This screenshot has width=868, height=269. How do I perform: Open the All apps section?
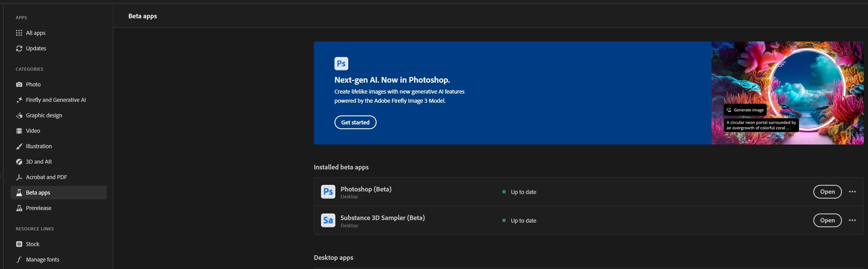click(x=59, y=33)
